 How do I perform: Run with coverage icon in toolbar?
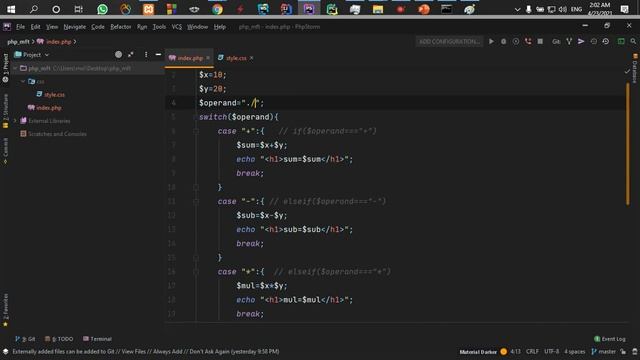(516, 41)
